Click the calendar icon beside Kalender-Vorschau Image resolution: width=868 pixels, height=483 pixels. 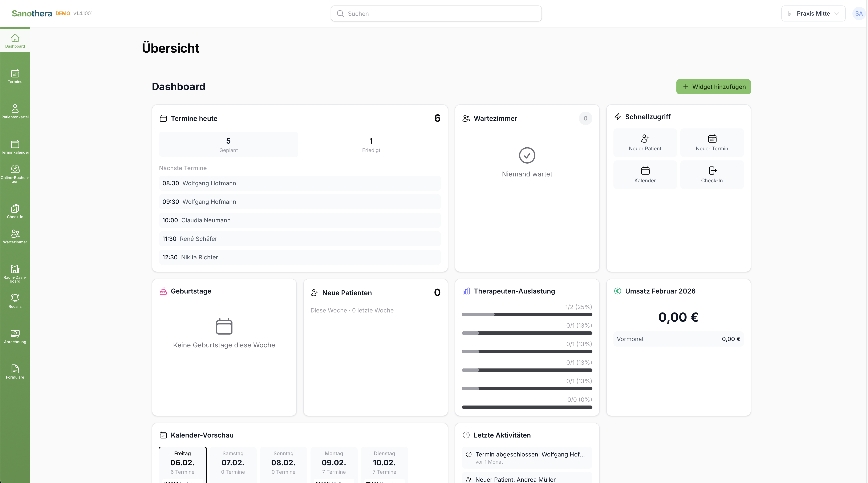tap(163, 435)
